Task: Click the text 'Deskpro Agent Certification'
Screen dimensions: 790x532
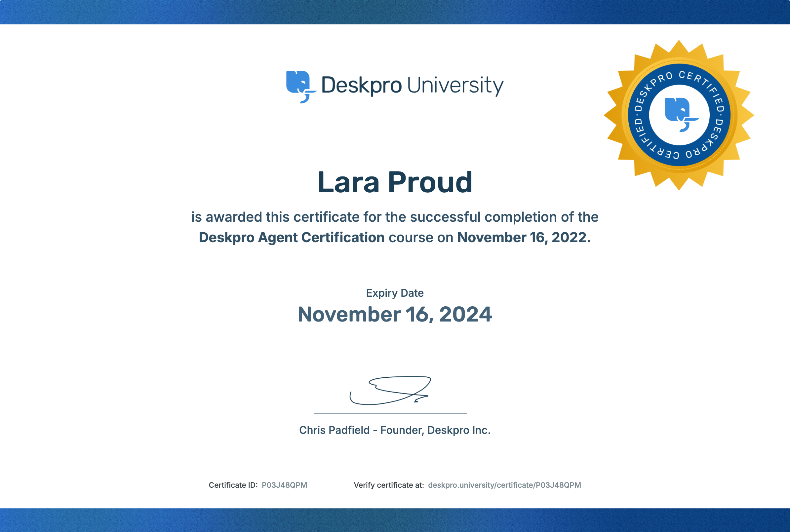Action: pyautogui.click(x=292, y=238)
